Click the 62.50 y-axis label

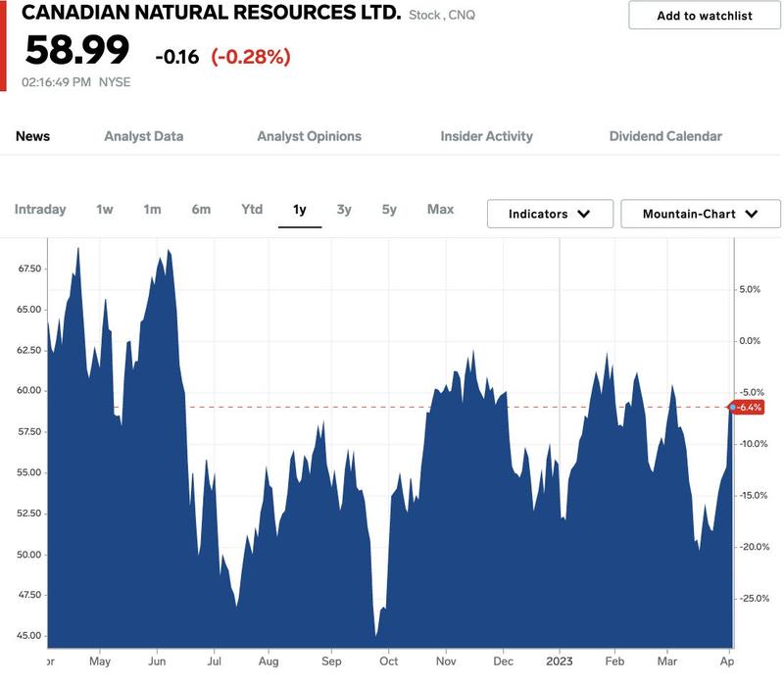click(29, 350)
